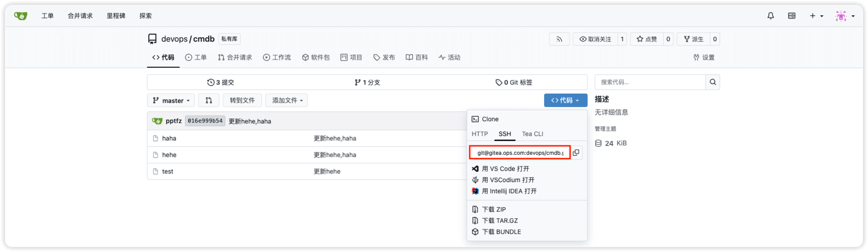Expand the plus create-new menu
Screen dimensions: 868x252
(x=816, y=16)
